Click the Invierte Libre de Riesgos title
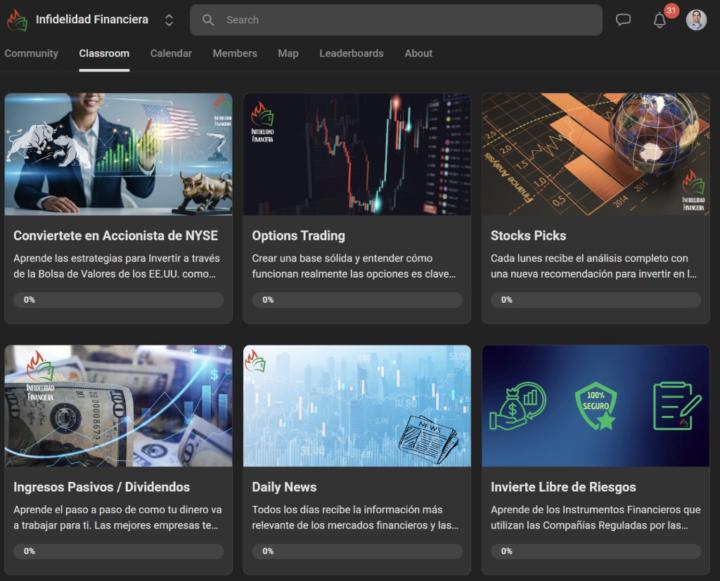Screen dimensions: 720x581 coord(563,487)
